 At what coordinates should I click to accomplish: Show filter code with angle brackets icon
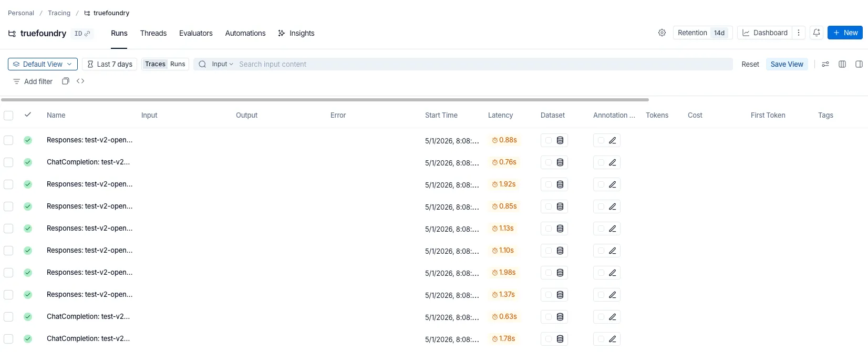point(80,81)
